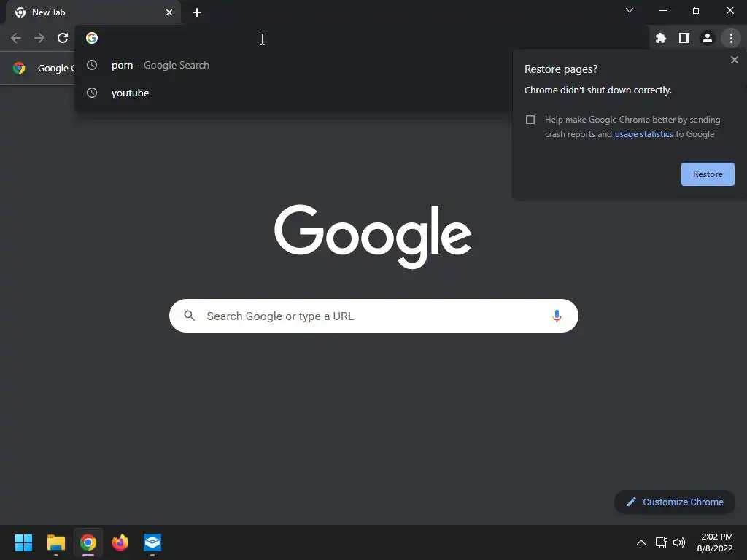
Task: Close the New Tab tab
Action: pyautogui.click(x=169, y=12)
